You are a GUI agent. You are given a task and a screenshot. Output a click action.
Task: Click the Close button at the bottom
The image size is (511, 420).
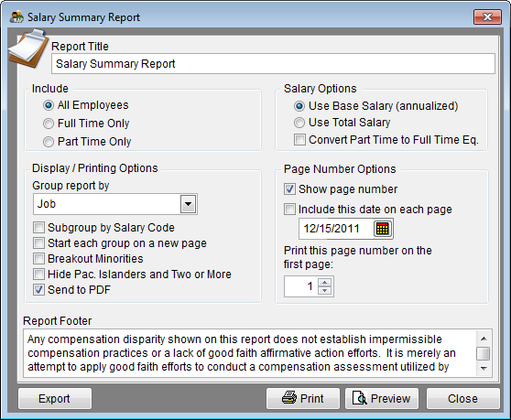tap(463, 399)
